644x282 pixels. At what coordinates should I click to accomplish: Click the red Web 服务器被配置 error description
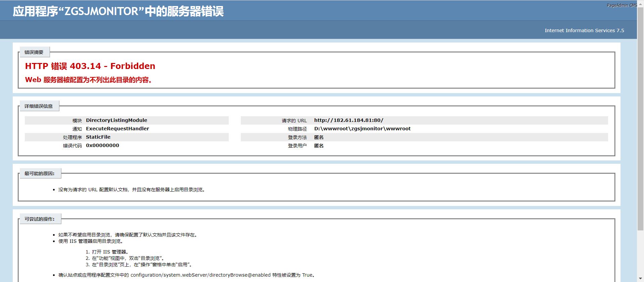[89, 80]
